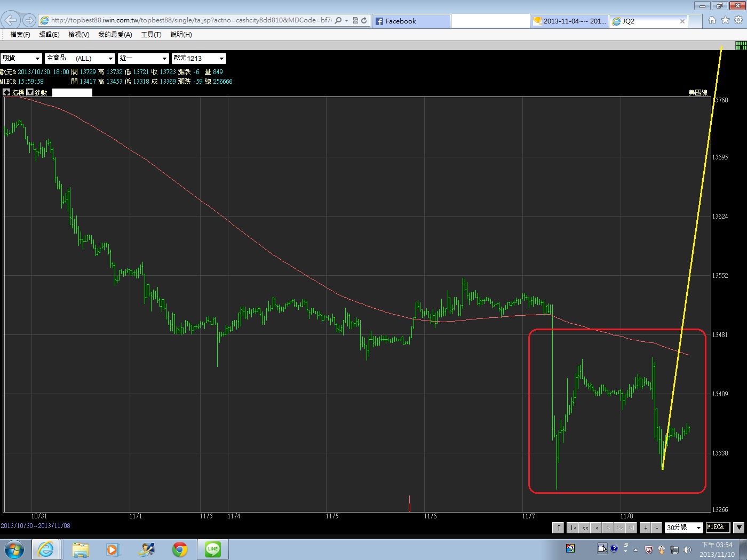Click the IME help question mark icon
747x560 pixels.
click(614, 548)
